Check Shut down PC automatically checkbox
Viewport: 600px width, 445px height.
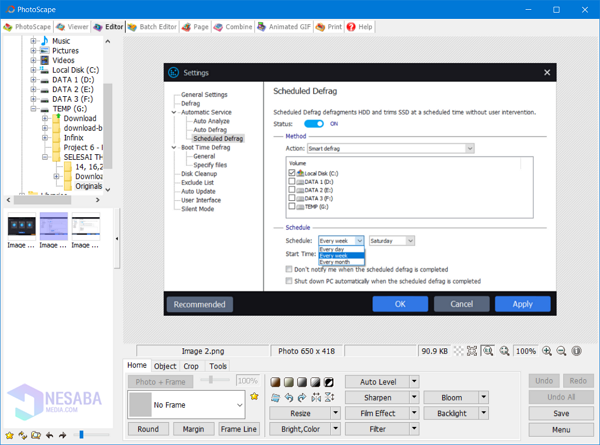(289, 281)
